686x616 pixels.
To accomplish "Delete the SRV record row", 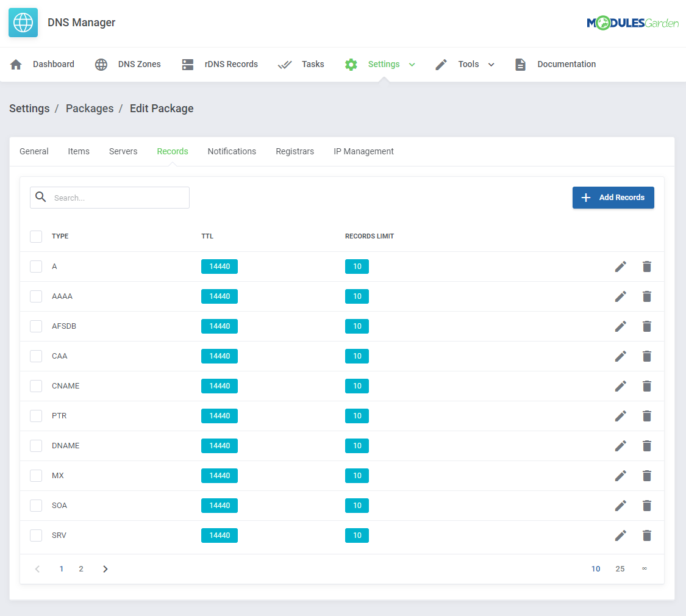I will click(x=646, y=535).
